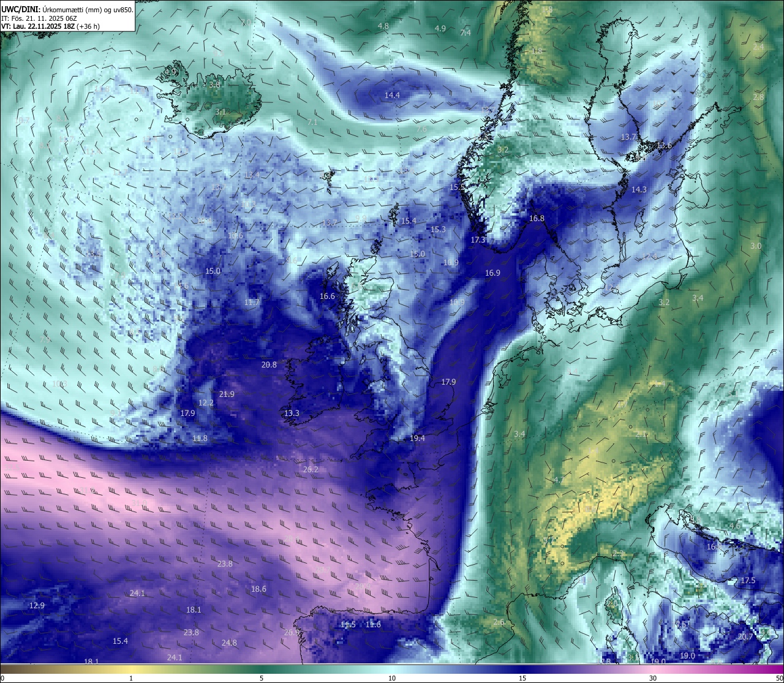
Task: Click the map value '16.8' near Sweden's coast
Action: point(537,219)
